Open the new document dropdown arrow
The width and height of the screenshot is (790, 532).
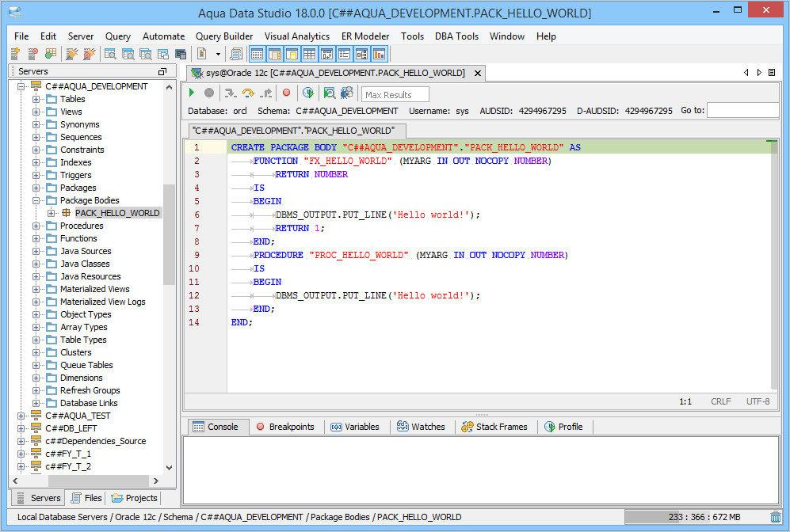point(218,55)
